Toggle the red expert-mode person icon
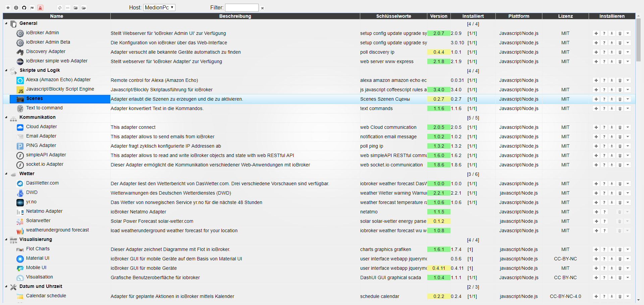The image size is (644, 305). (40, 8)
